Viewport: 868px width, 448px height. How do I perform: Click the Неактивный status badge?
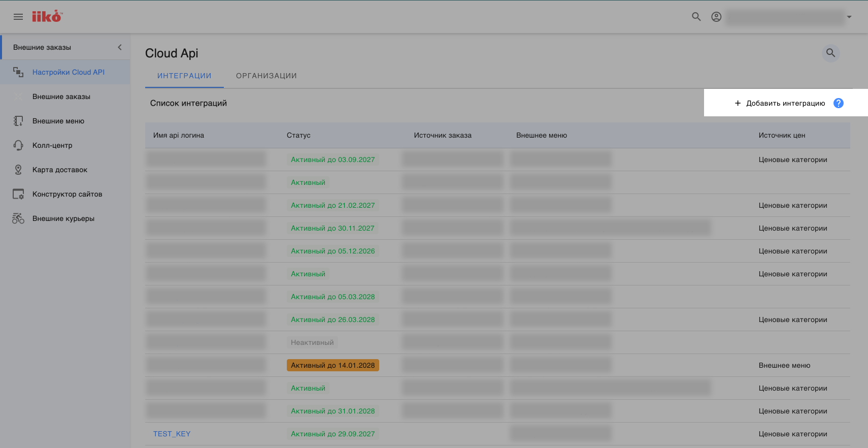click(x=312, y=342)
